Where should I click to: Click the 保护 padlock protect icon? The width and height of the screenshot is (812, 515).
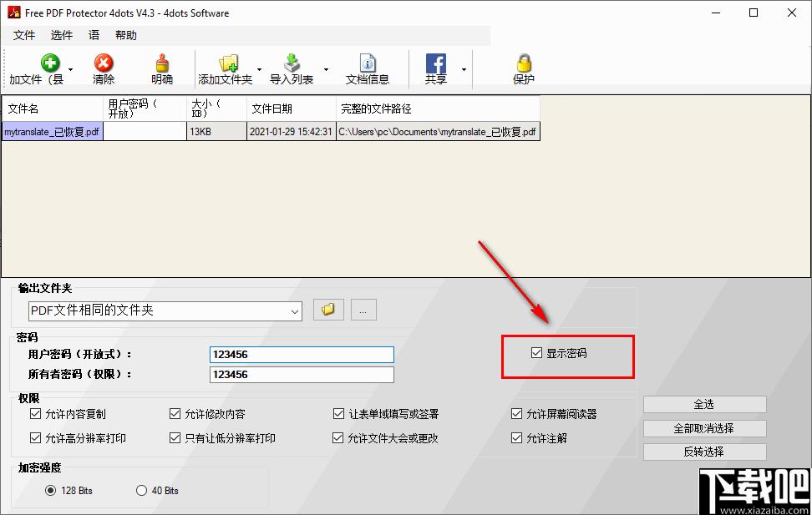tap(524, 63)
